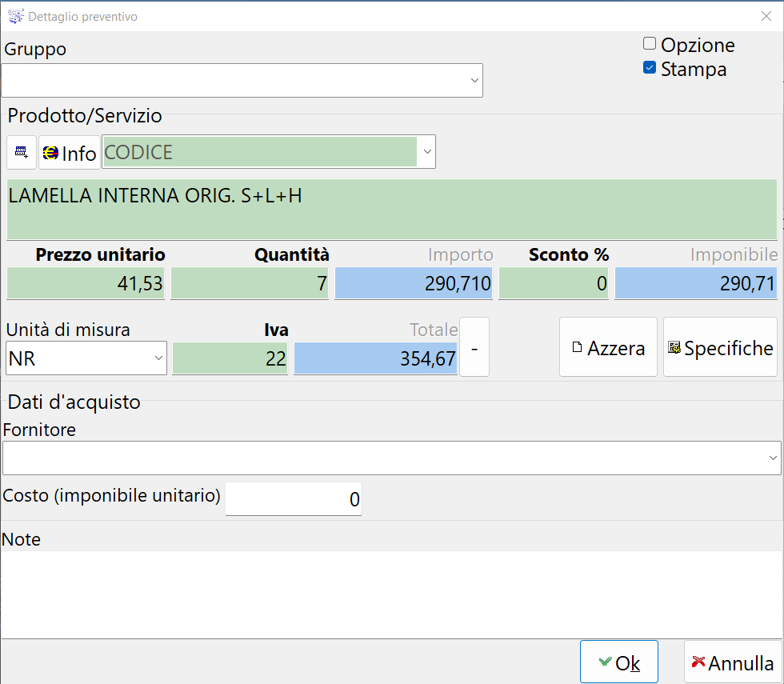Image resolution: width=784 pixels, height=684 pixels.
Task: Open the Specifiche details button
Action: click(x=720, y=348)
